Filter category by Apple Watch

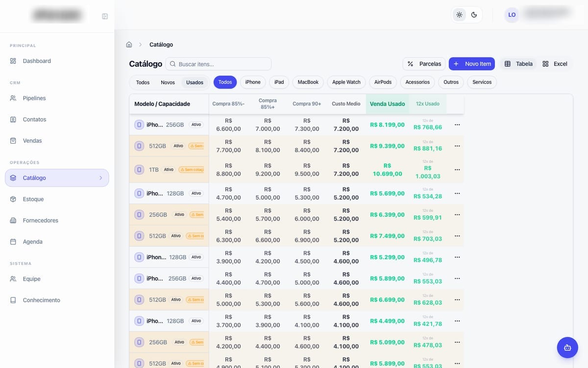pos(346,82)
